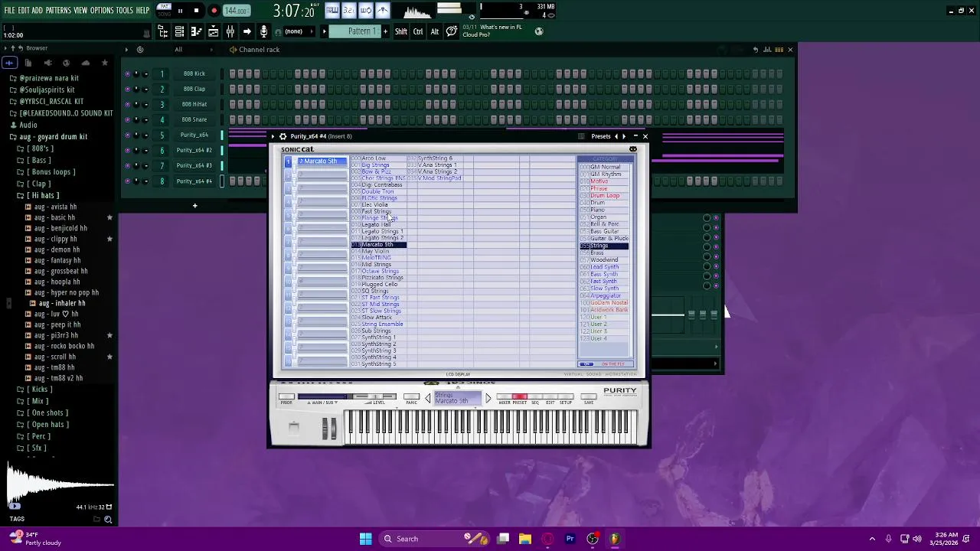Click the microphone recording icon

point(263,31)
